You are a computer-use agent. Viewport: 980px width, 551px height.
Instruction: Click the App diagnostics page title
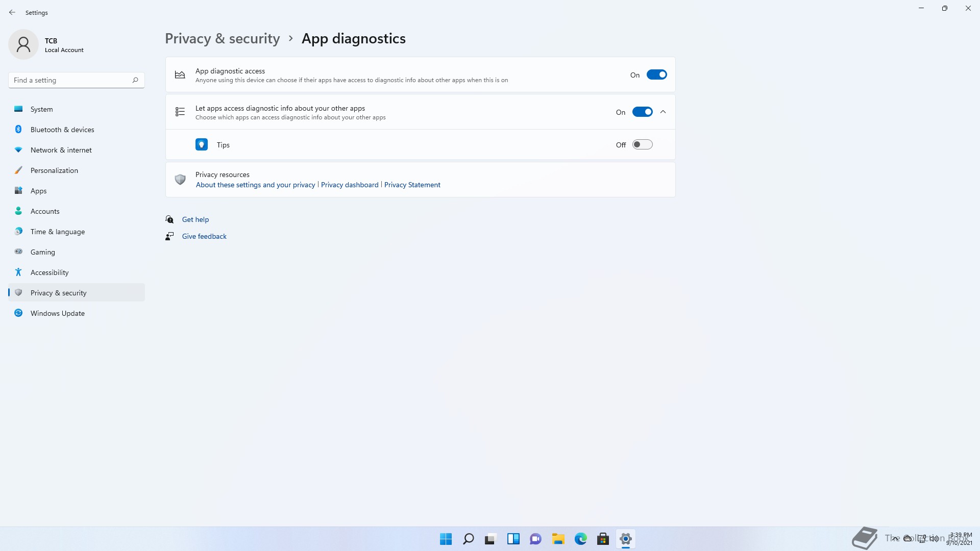(x=353, y=38)
